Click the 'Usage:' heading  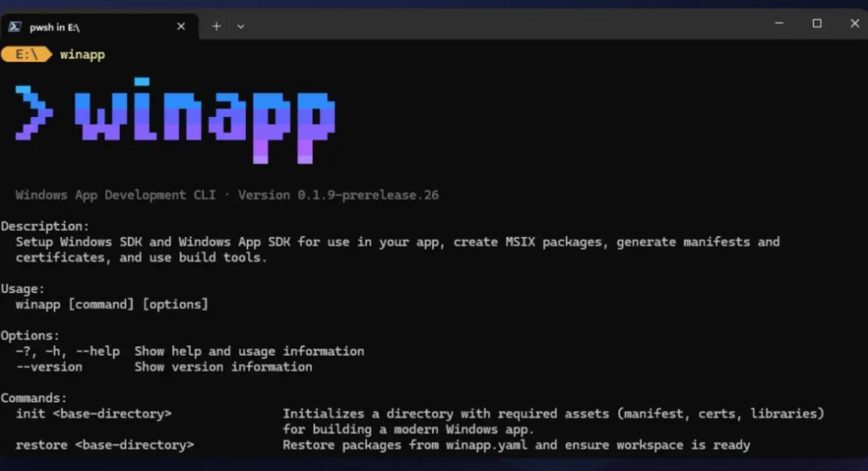23,289
